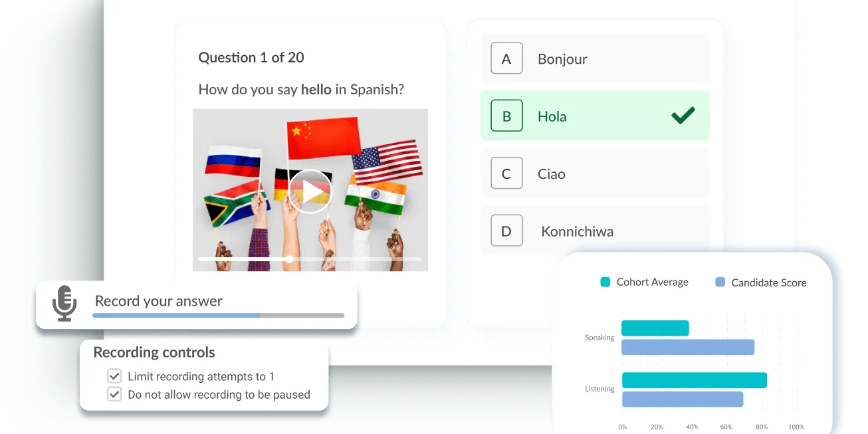Choose answer option Ciao
868x434 pixels.
(552, 174)
